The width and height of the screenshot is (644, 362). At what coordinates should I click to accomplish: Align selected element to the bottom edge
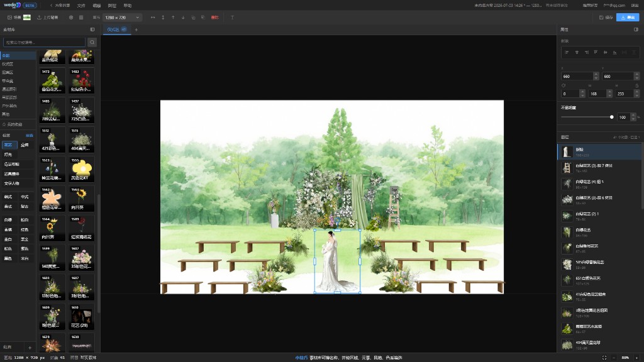(614, 53)
